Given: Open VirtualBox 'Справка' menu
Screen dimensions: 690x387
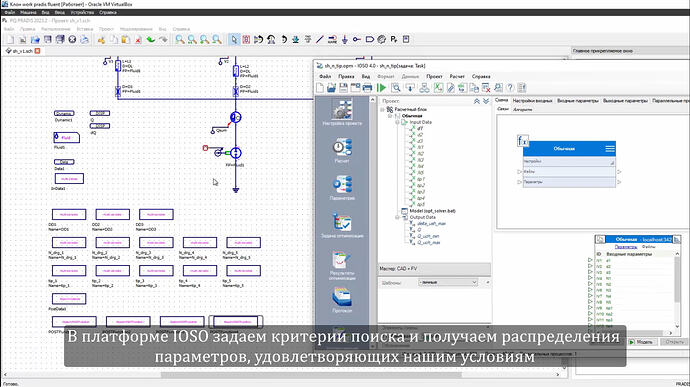Looking at the screenshot, I should pos(108,12).
